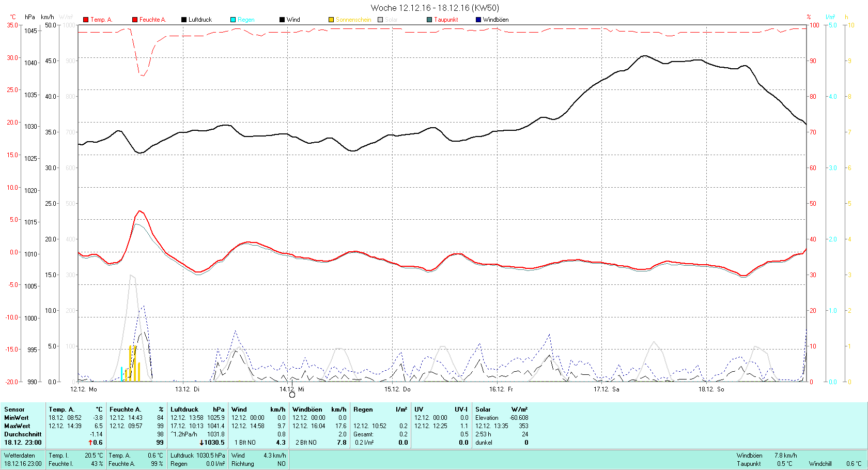Click the km/h axis unit label

(48, 17)
